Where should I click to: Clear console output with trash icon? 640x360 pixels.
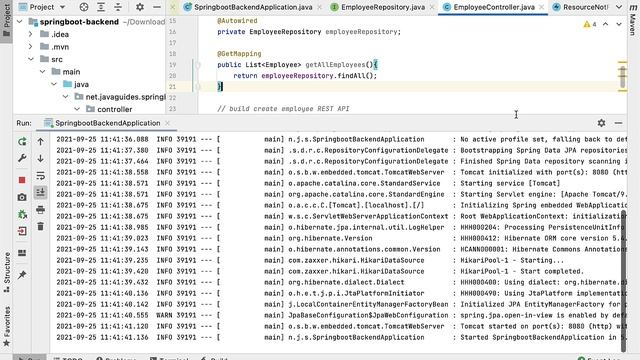point(40,226)
